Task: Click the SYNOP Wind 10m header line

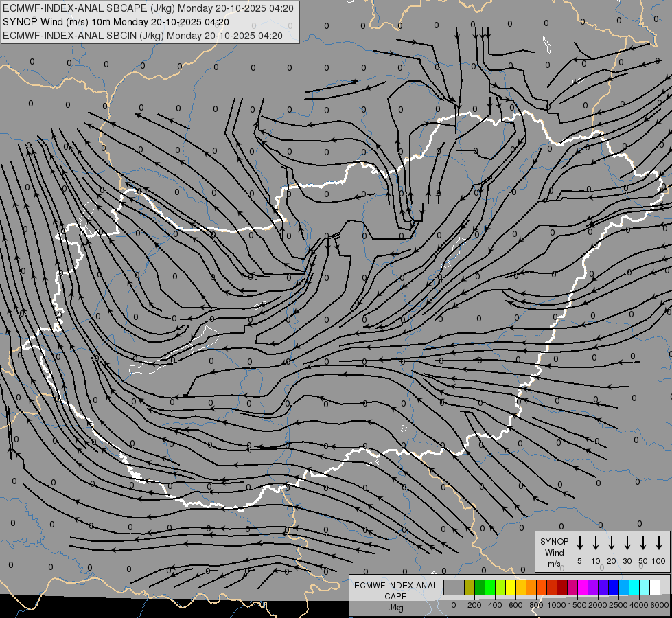Action: 116,22
